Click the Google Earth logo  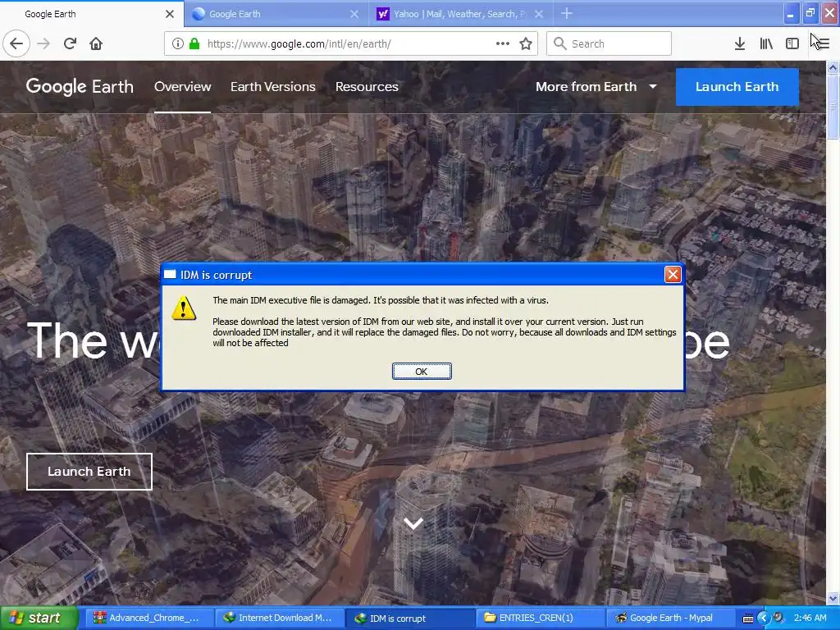pos(80,87)
